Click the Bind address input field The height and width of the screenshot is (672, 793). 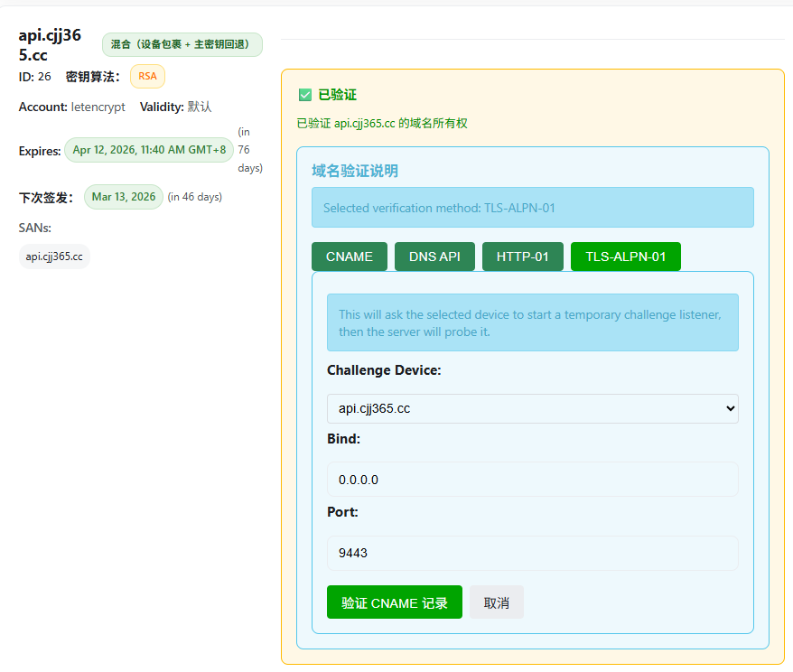[532, 480]
